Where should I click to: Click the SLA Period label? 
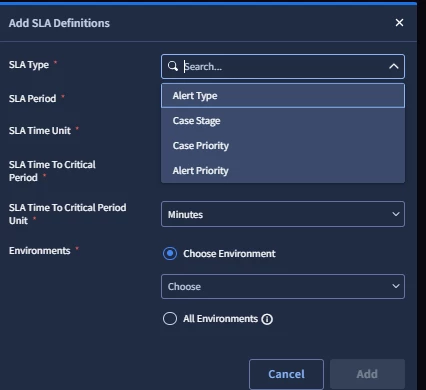(x=33, y=99)
